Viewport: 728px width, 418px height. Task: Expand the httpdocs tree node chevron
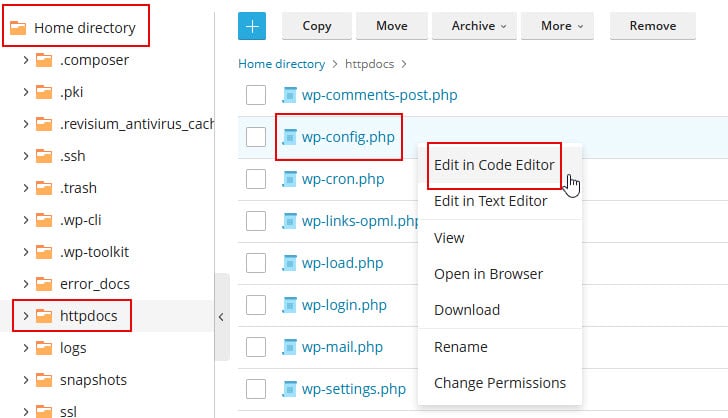pos(26,316)
